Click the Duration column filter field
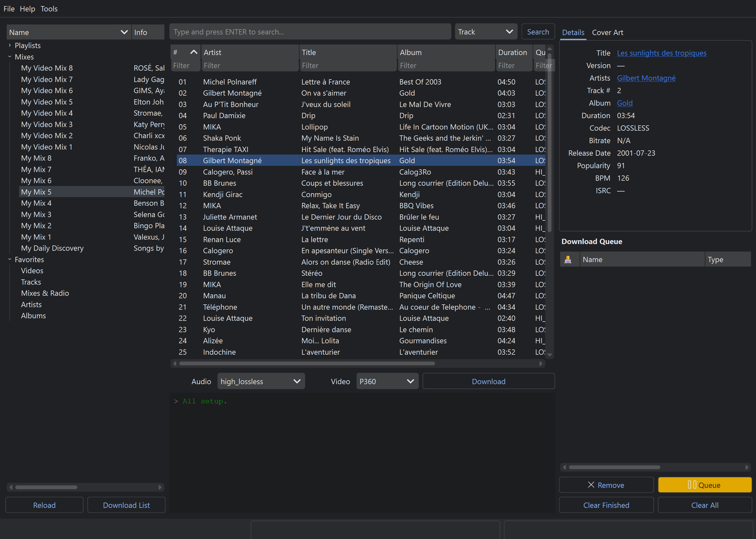This screenshot has height=539, width=756. [x=514, y=65]
